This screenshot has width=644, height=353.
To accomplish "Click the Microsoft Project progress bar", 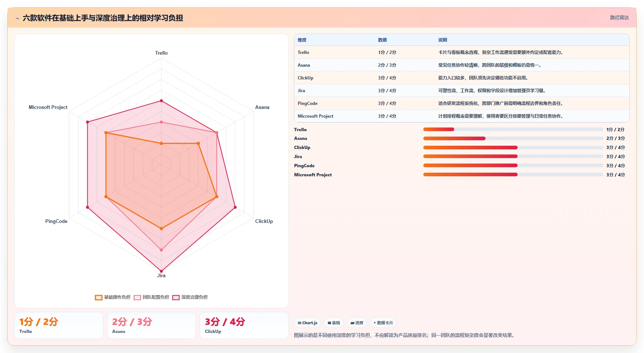I will pyautogui.click(x=513, y=174).
